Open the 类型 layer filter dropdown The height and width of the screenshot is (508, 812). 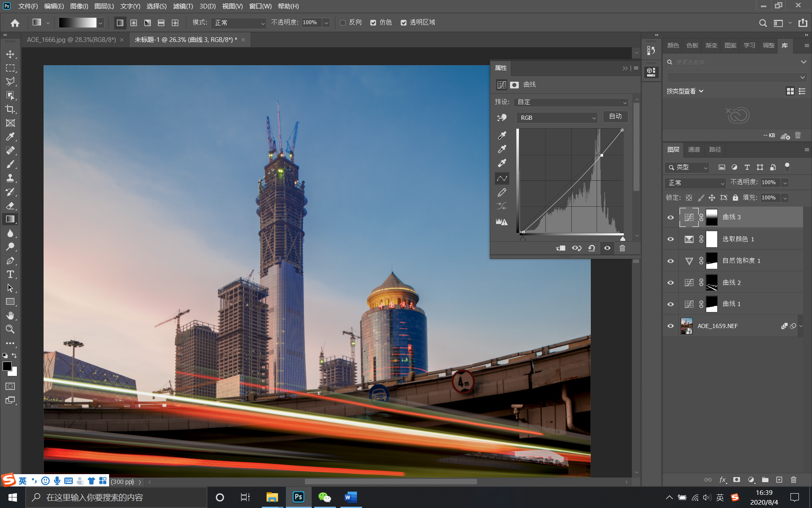tap(687, 167)
